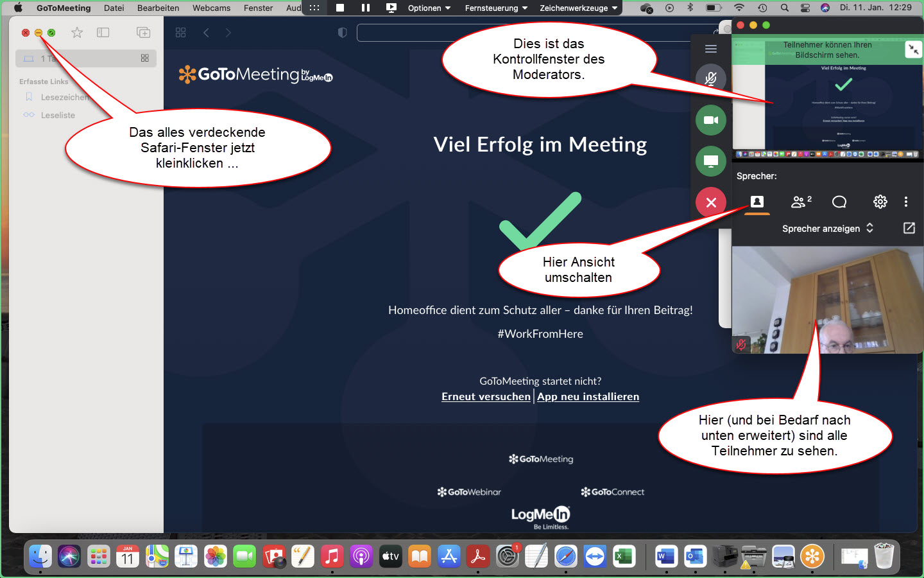Click the App neu installieren link
The image size is (924, 578).
click(588, 396)
